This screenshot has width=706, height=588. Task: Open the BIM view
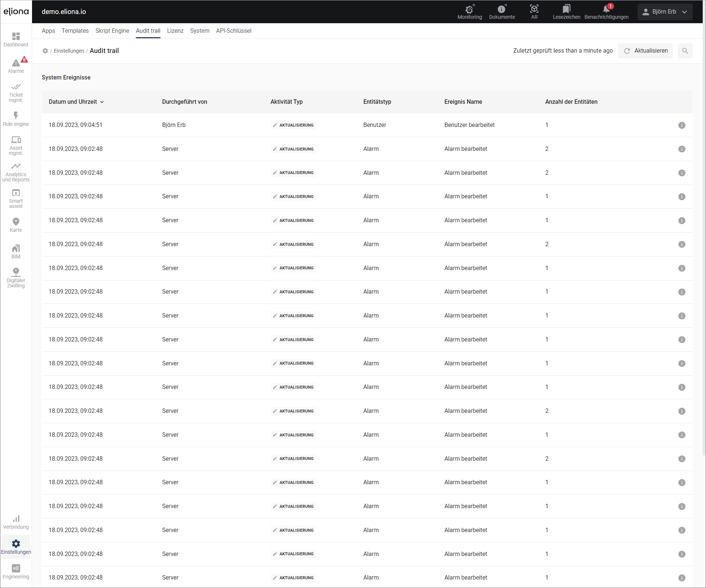pos(16,252)
